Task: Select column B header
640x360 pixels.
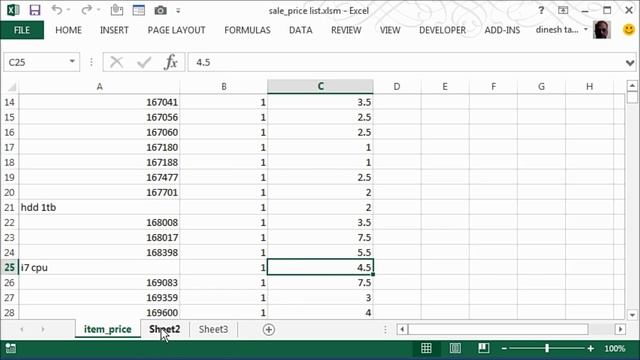Action: pos(224,87)
